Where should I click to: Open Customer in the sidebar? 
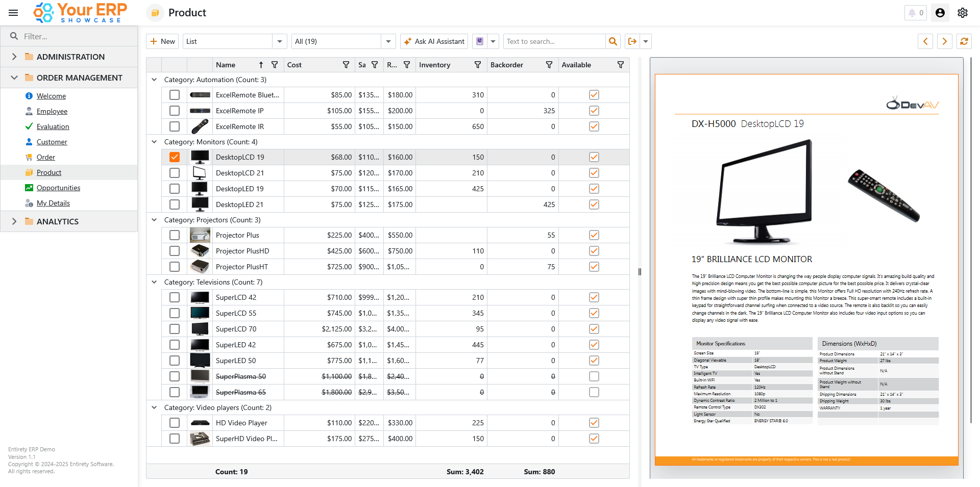click(52, 142)
